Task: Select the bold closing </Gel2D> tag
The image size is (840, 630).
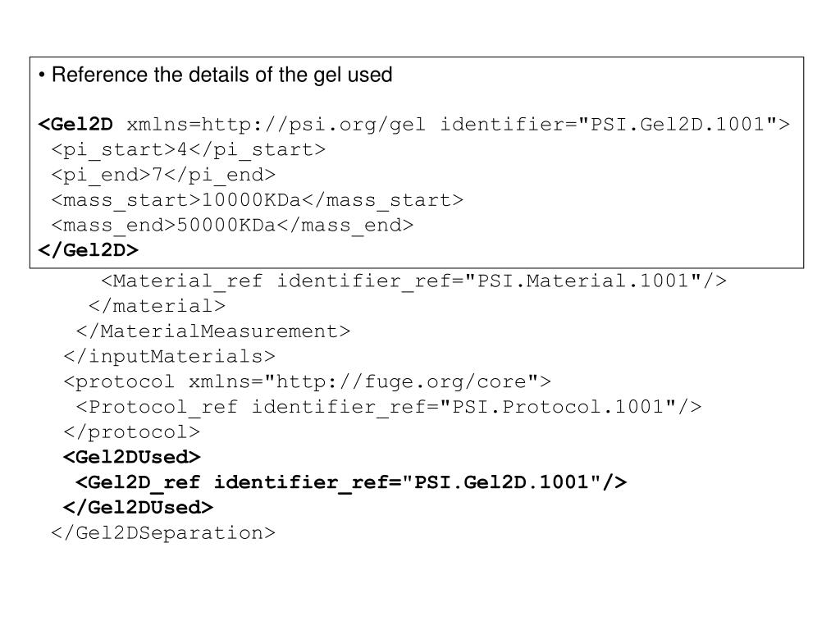Action: pyautogui.click(x=89, y=250)
